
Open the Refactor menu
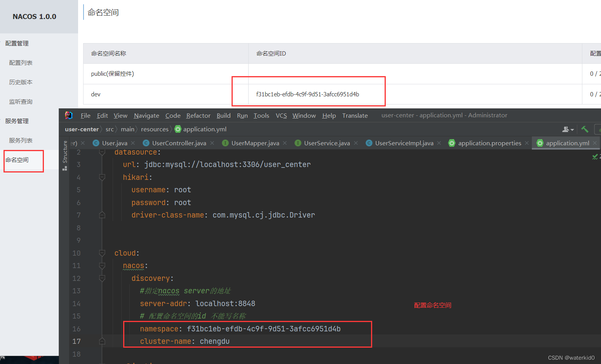[x=198, y=115]
